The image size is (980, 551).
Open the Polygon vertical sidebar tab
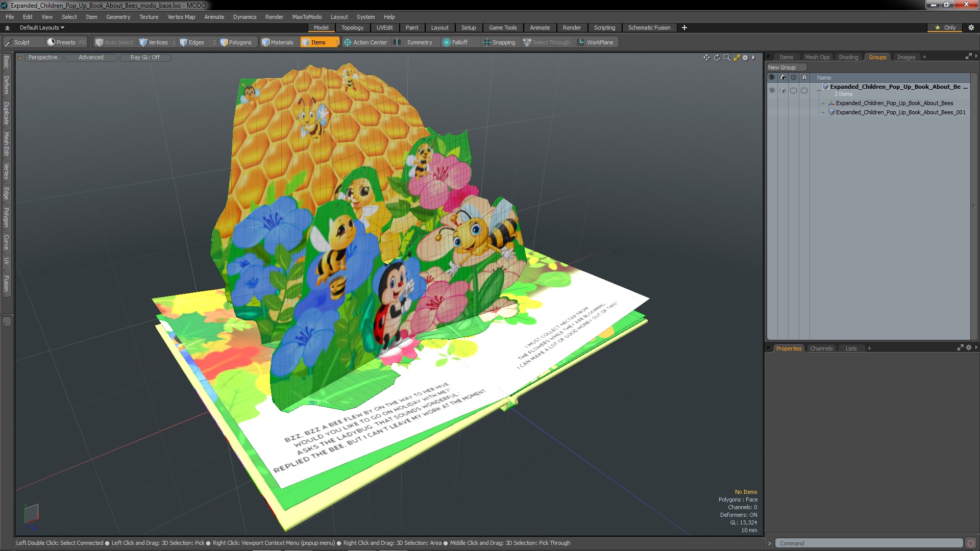[x=7, y=217]
